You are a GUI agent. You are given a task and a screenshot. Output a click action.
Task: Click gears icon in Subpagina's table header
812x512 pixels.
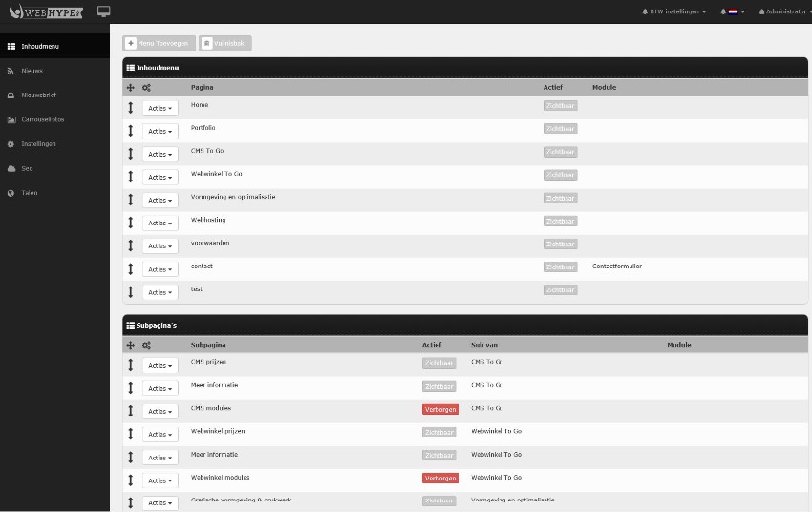(146, 345)
